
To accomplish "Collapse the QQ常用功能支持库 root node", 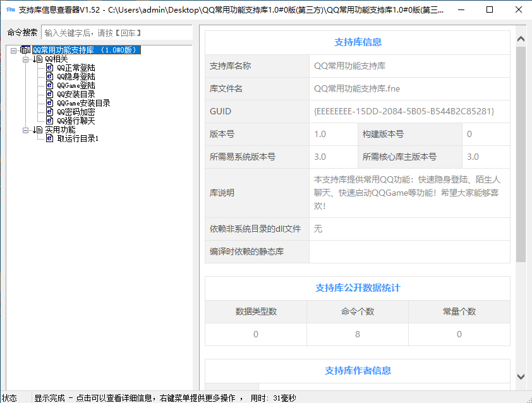I will (14, 50).
